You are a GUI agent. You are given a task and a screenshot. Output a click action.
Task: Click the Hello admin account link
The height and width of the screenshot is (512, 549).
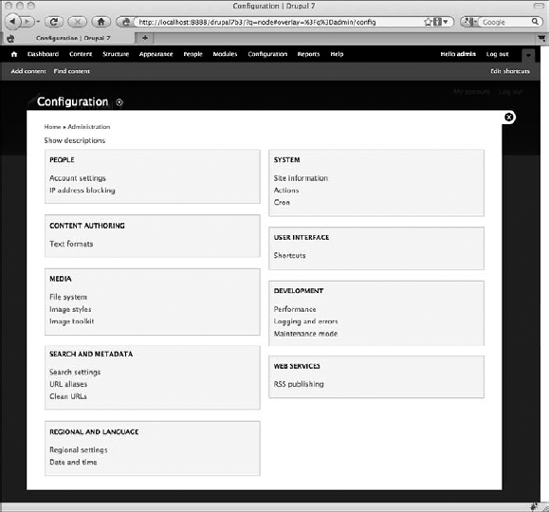click(x=458, y=54)
